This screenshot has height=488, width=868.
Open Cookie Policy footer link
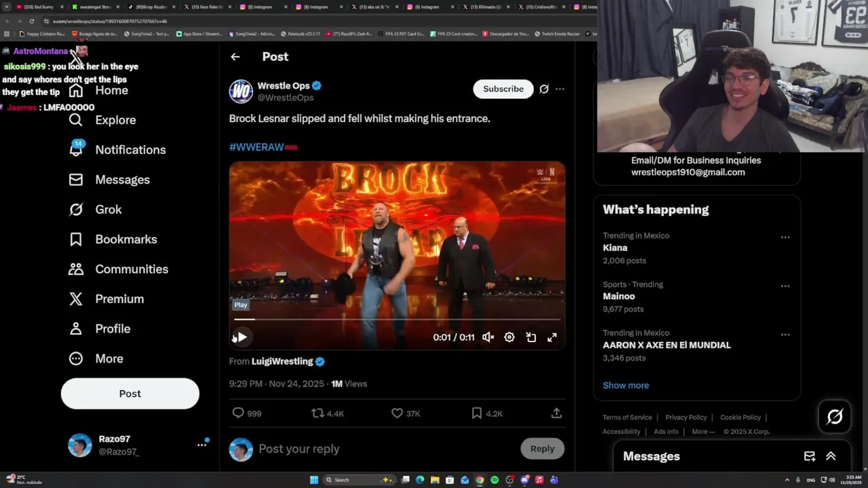(x=741, y=418)
